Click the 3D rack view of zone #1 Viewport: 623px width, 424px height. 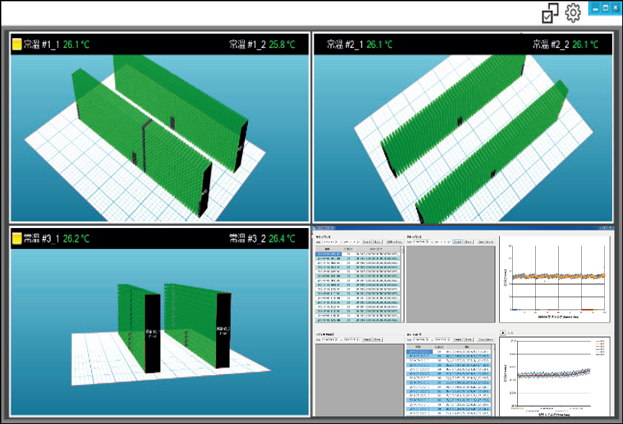159,138
